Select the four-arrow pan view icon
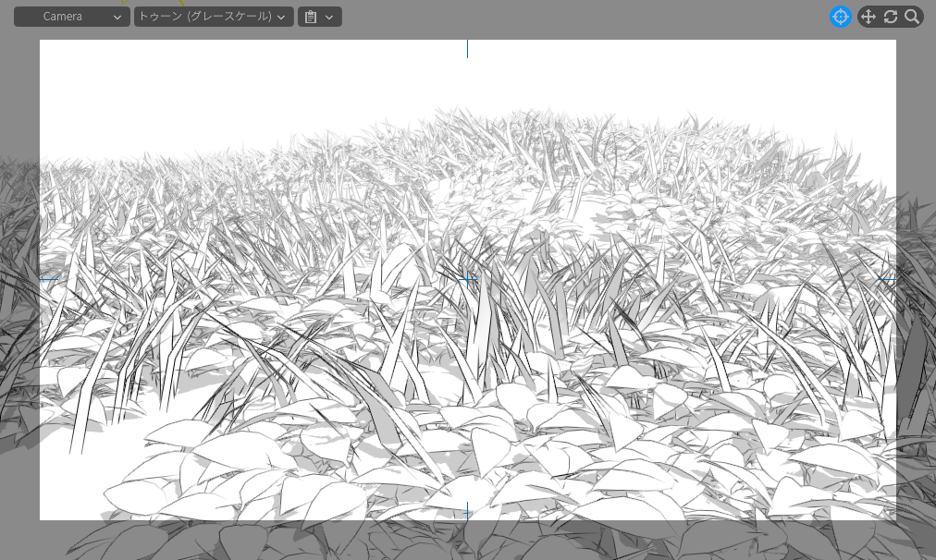The image size is (936, 560). 868,17
